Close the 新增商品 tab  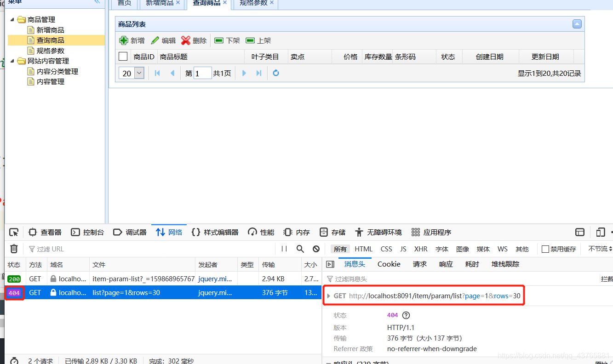[178, 3]
